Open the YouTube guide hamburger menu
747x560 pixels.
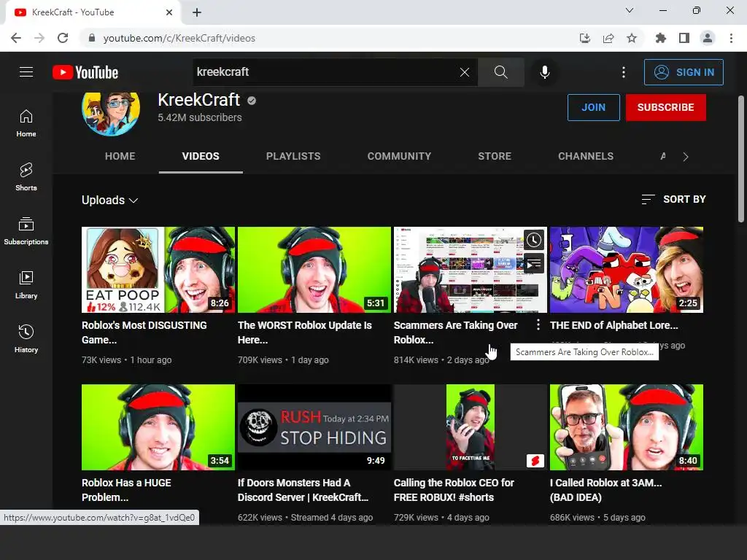tap(26, 72)
